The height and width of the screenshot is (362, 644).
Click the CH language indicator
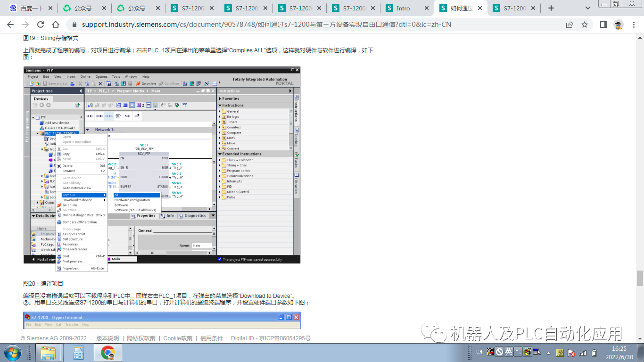pyautogui.click(x=479, y=352)
